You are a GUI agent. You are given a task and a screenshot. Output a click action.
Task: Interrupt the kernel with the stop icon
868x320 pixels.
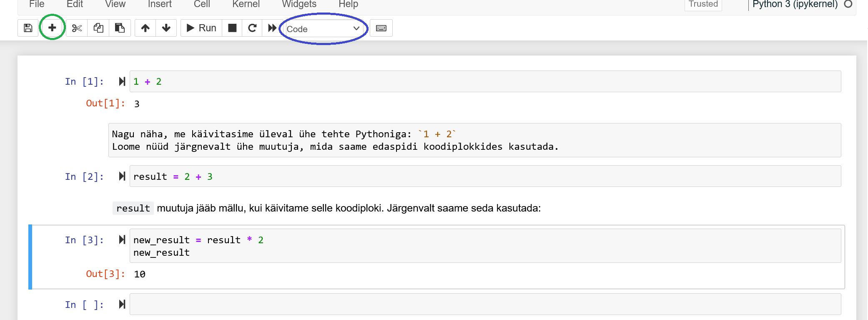tap(232, 28)
